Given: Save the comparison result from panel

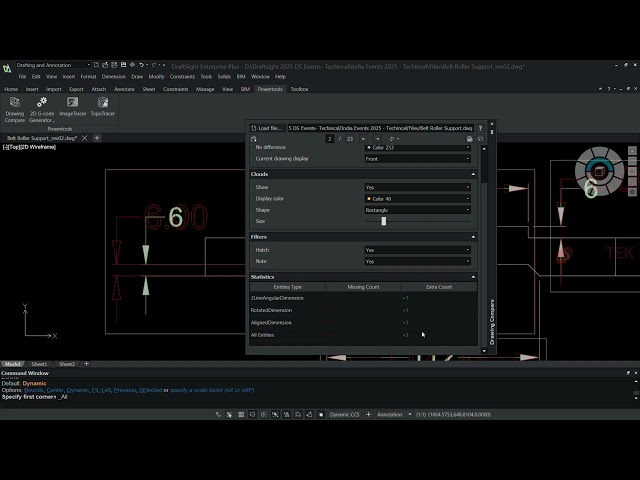Looking at the screenshot, I should pos(469,139).
